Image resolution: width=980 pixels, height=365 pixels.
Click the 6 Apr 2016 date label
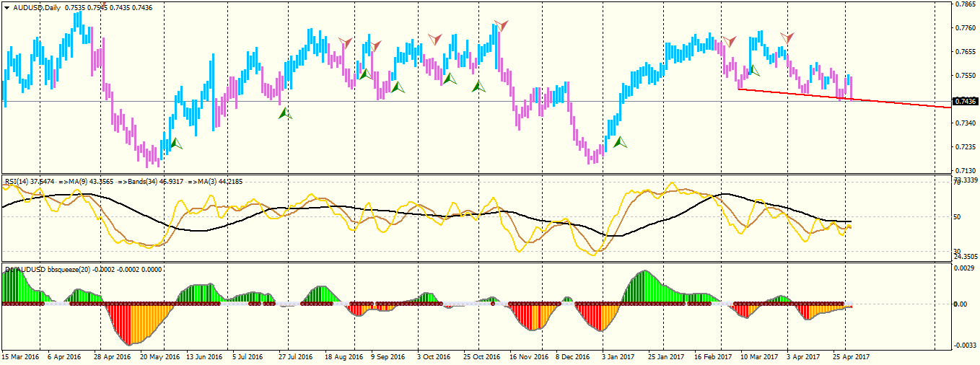click(63, 357)
